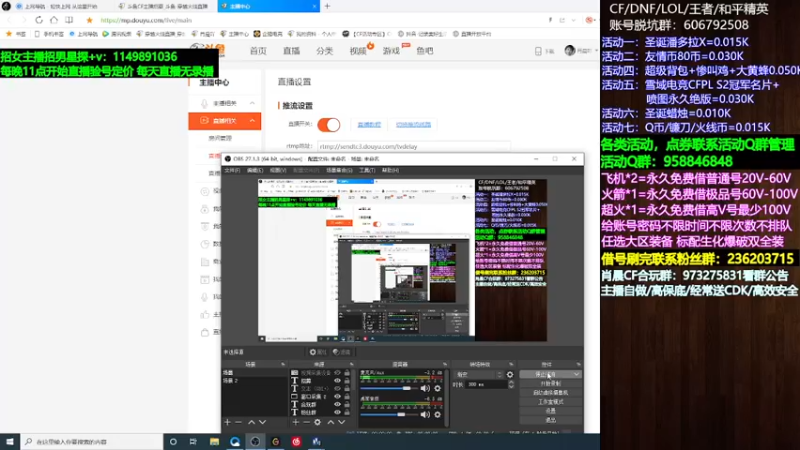Screen dimensions: 800x450
Task: Open settings gear of desktop audio track
Action: click(x=437, y=414)
